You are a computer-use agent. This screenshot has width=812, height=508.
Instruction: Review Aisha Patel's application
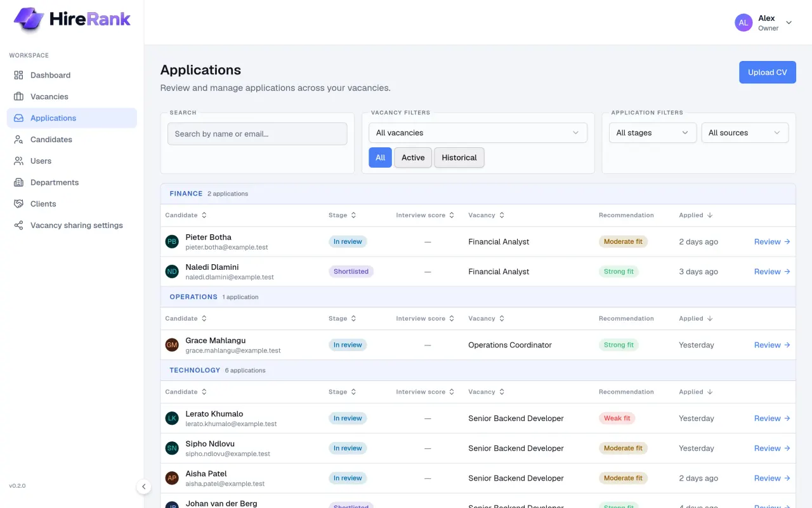(772, 478)
